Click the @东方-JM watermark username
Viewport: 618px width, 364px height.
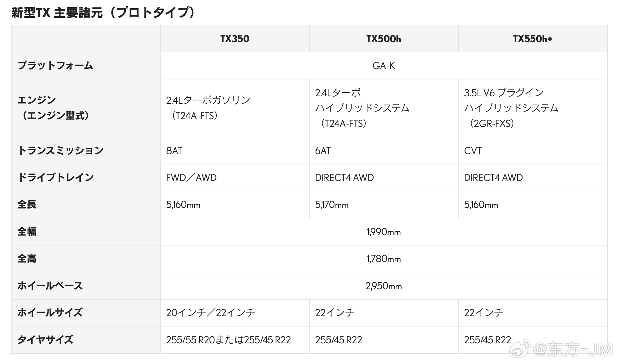point(572,349)
